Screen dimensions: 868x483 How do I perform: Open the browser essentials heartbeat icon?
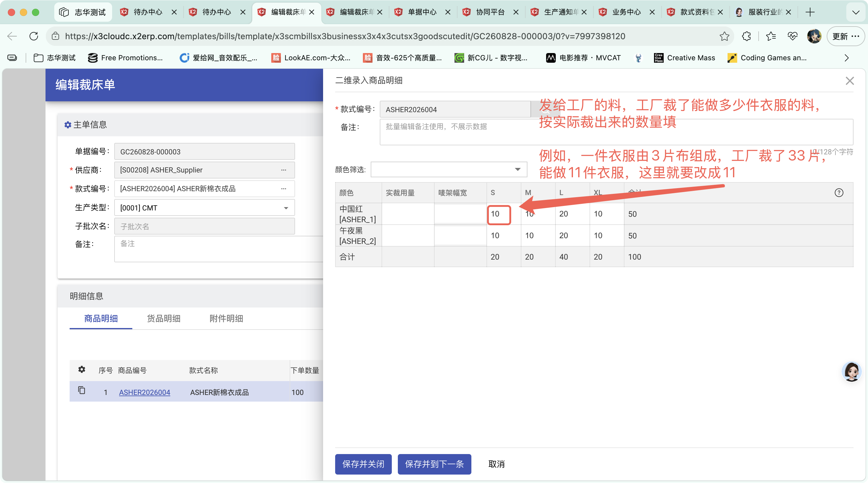[x=793, y=36]
